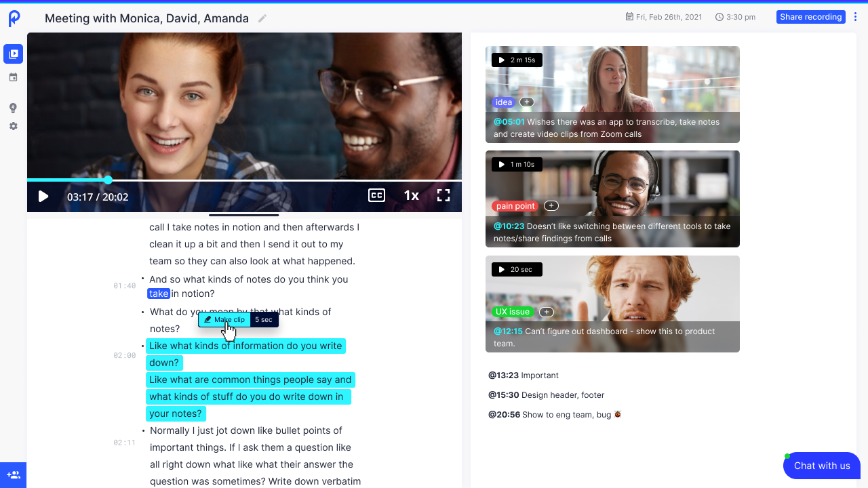Image resolution: width=868 pixels, height=488 pixels.
Task: Click the highlighted word "take" in transcript
Action: [159, 293]
